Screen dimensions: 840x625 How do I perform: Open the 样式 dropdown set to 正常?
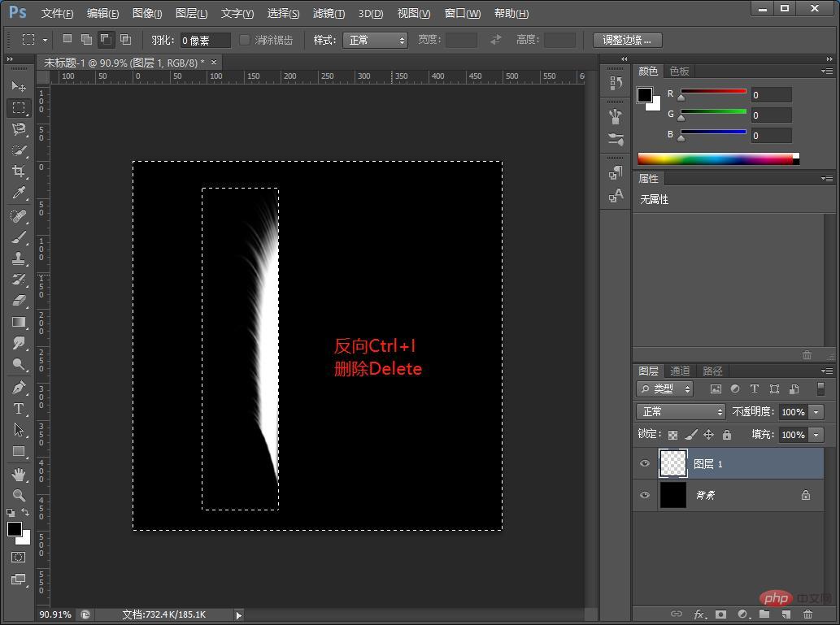coord(375,40)
